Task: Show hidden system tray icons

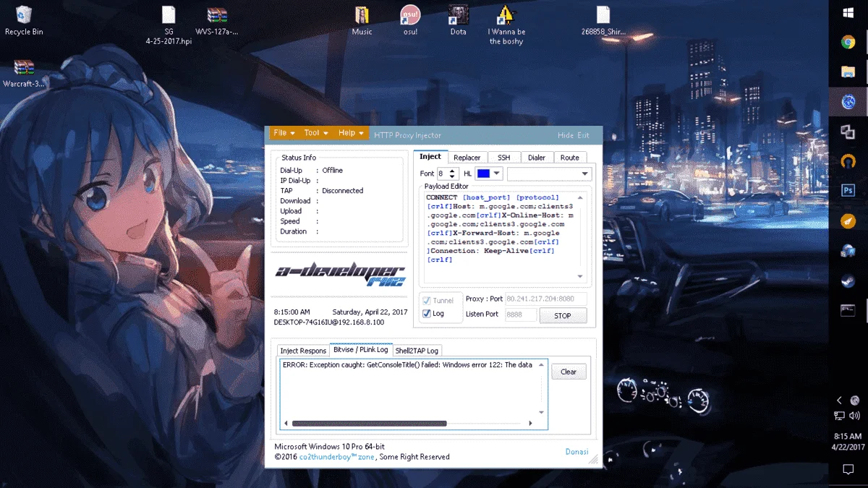Action: pyautogui.click(x=839, y=401)
